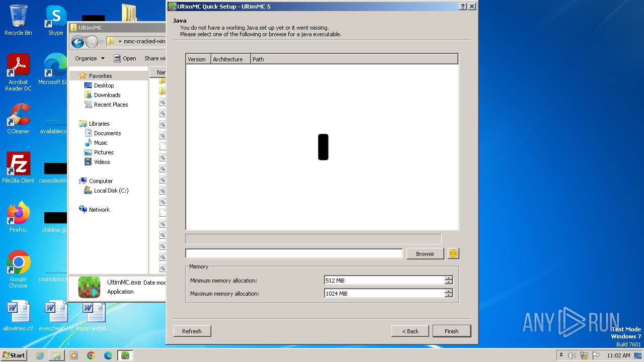This screenshot has height=362, width=644.
Task: Select Desktop in Explorer navigation pane
Action: click(x=104, y=85)
